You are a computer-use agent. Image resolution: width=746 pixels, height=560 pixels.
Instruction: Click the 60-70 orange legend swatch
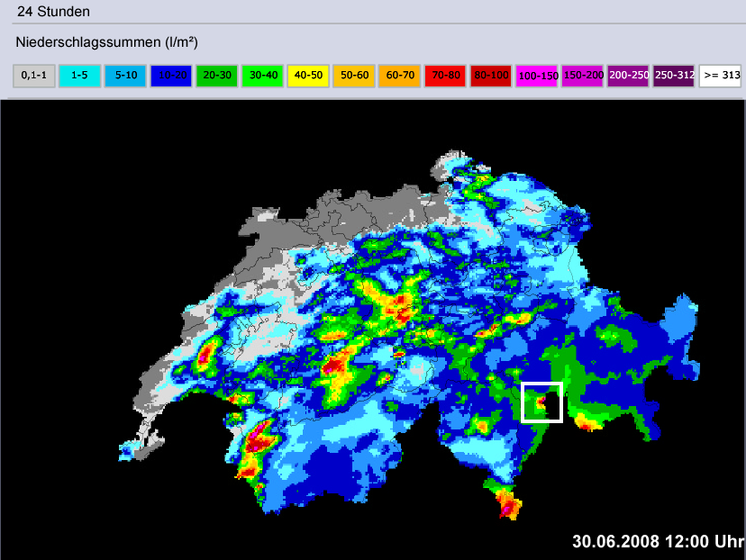tap(400, 76)
